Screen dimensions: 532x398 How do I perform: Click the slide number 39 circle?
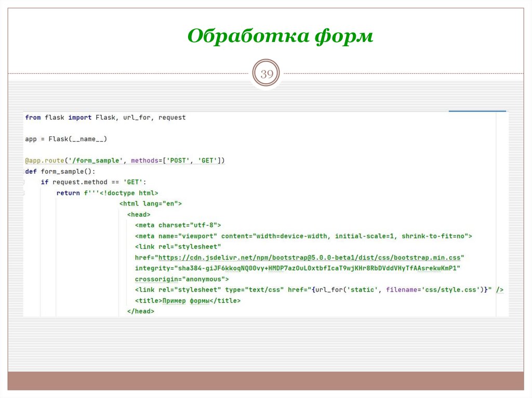[x=266, y=73]
